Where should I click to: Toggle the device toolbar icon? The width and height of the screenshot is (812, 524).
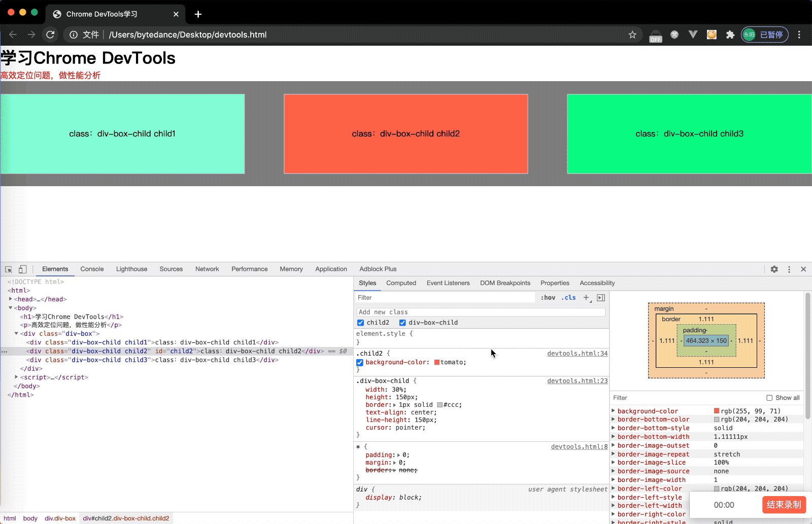pyautogui.click(x=22, y=269)
